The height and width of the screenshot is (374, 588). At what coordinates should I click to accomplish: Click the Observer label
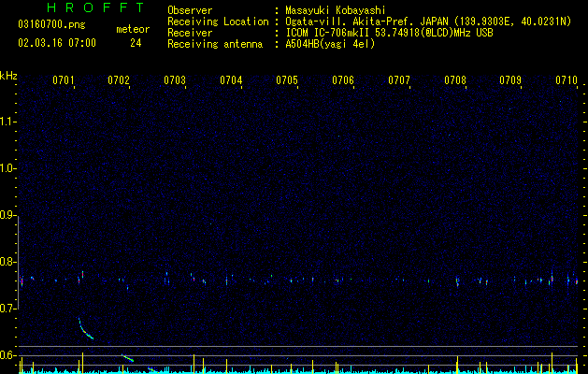click(190, 10)
